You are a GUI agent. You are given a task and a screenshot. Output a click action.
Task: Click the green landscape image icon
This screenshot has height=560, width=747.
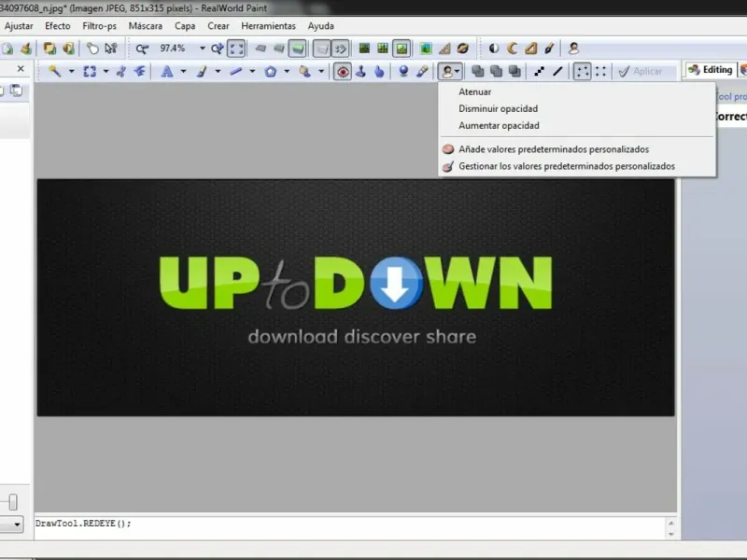coord(426,49)
